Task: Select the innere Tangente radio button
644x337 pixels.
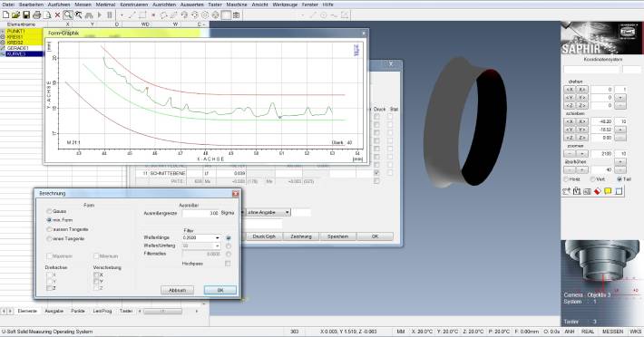Action: pos(49,238)
